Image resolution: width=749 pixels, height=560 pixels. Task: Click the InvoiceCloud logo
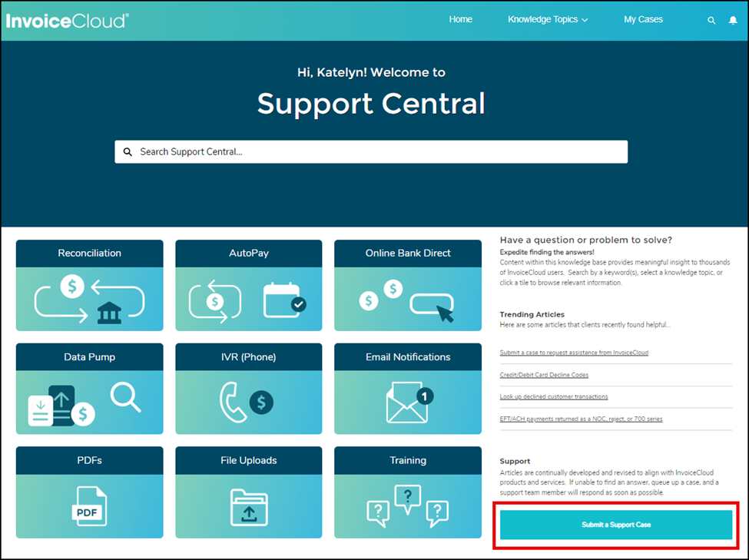(67, 21)
